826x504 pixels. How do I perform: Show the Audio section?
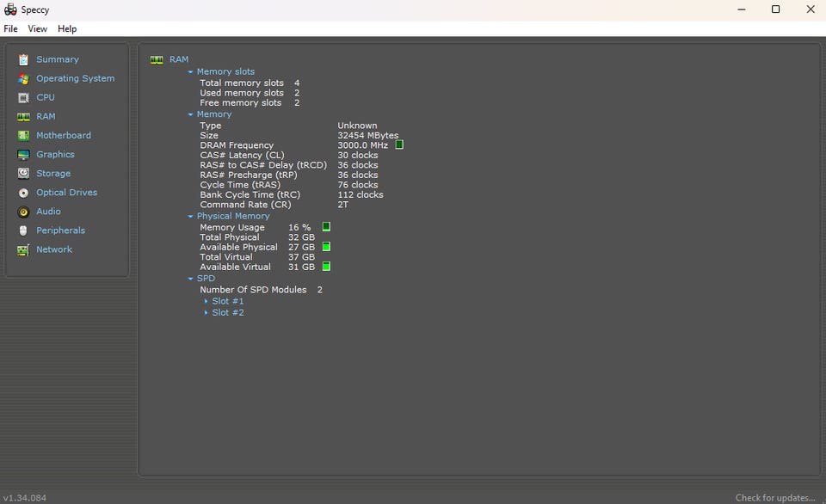click(48, 212)
